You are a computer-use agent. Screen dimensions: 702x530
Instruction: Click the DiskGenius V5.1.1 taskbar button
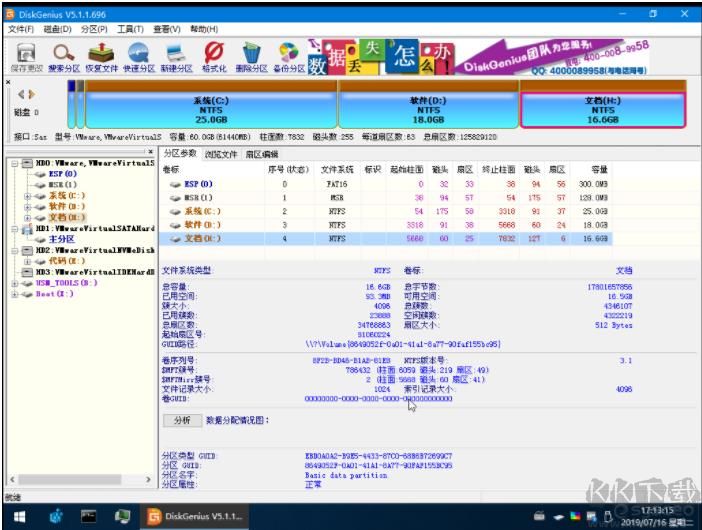pyautogui.click(x=195, y=517)
